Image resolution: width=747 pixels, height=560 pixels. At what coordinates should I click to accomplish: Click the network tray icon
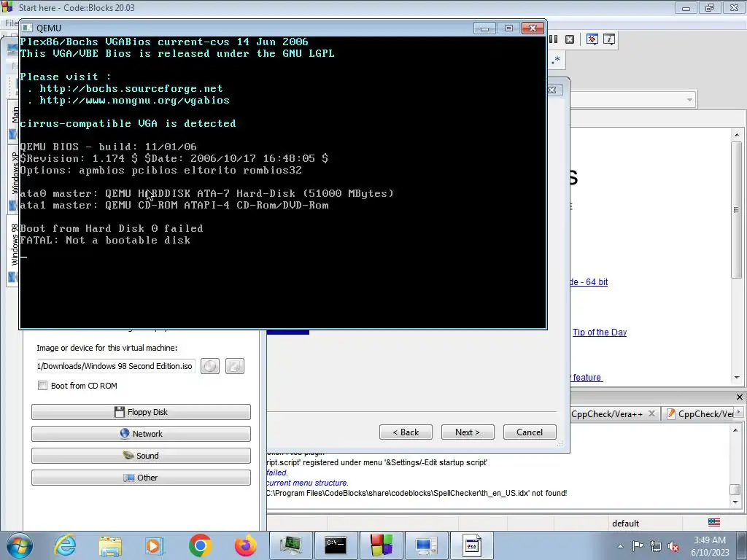point(656,546)
